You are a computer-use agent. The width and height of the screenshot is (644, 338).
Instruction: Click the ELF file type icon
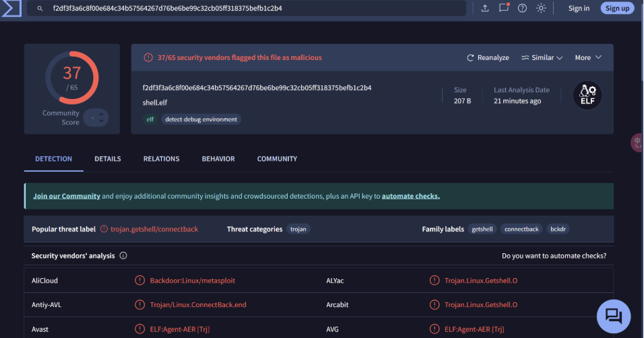point(587,96)
